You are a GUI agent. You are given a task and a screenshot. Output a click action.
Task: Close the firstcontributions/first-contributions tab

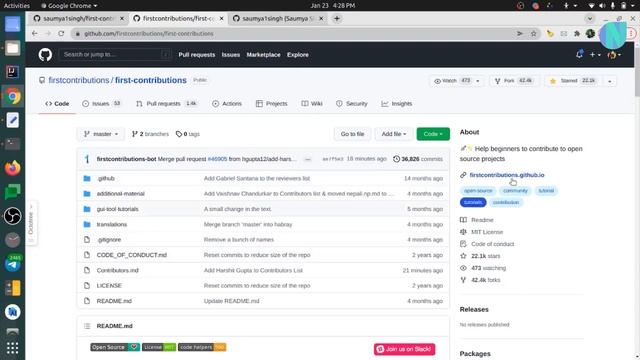222,18
